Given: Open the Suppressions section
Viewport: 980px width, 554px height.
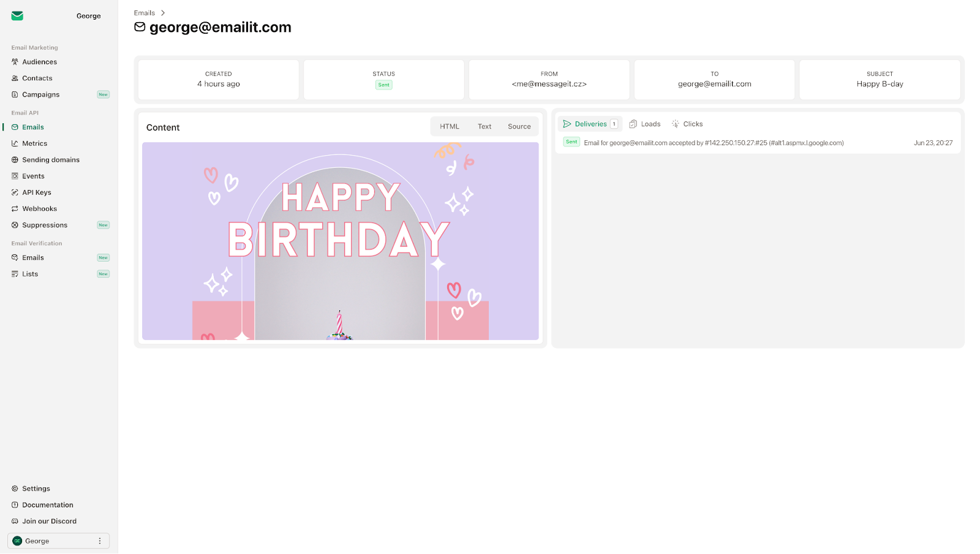Looking at the screenshot, I should point(45,225).
